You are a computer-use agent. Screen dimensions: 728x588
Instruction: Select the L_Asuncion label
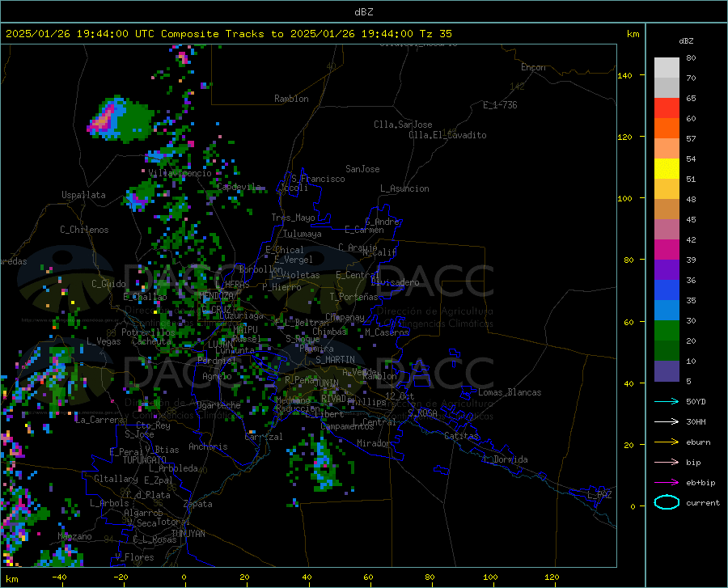click(404, 188)
